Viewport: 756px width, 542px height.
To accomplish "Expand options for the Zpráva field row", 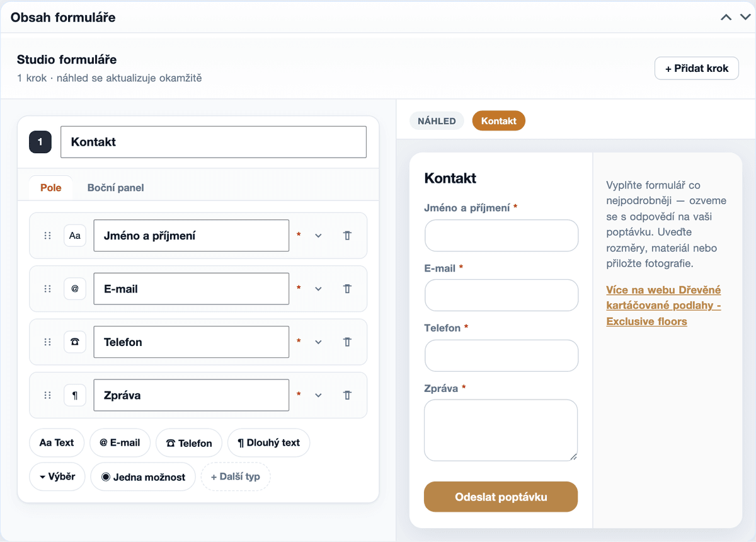I will 318,395.
